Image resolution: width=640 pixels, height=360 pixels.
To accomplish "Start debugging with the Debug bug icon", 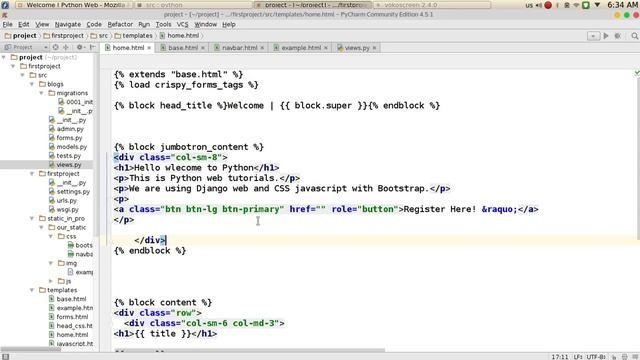I will 618,36.
